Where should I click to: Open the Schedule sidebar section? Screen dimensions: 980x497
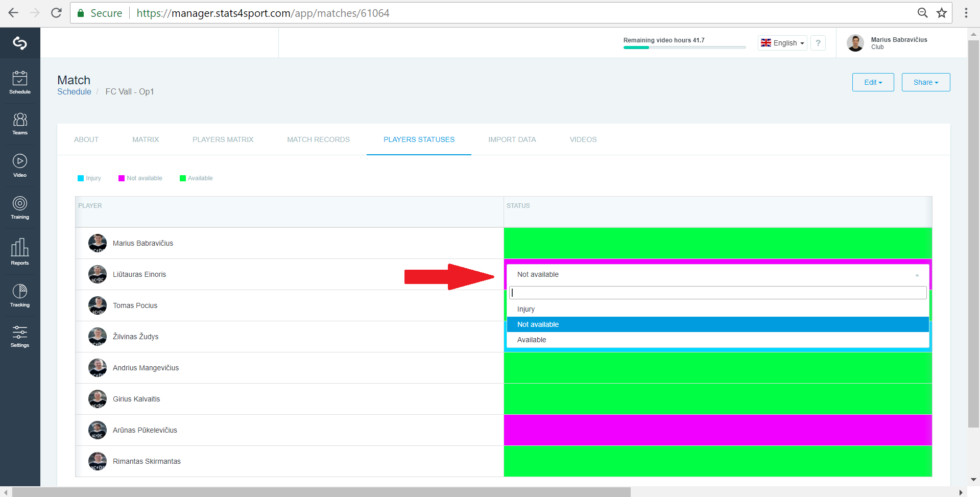pos(20,82)
